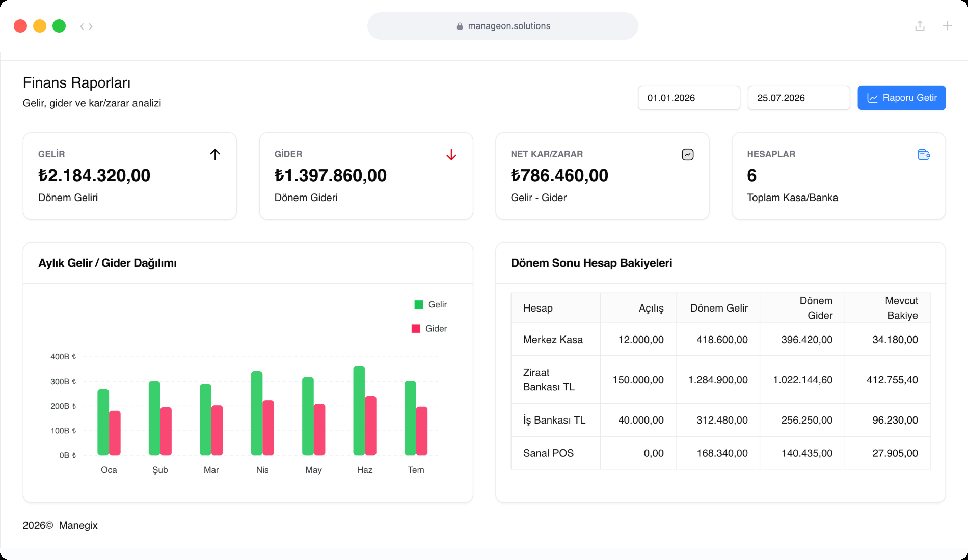968x560 pixels.
Task: Click the Raporu Getir button
Action: [x=902, y=98]
